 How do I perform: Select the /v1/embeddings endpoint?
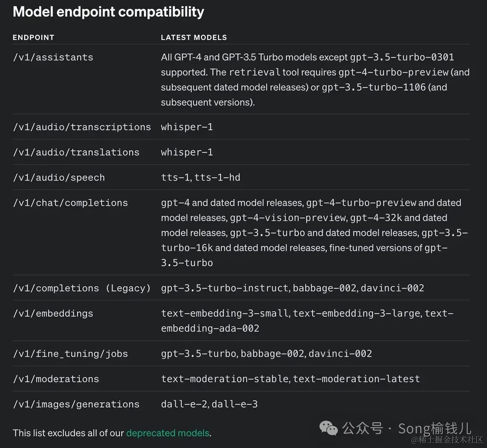tap(53, 313)
